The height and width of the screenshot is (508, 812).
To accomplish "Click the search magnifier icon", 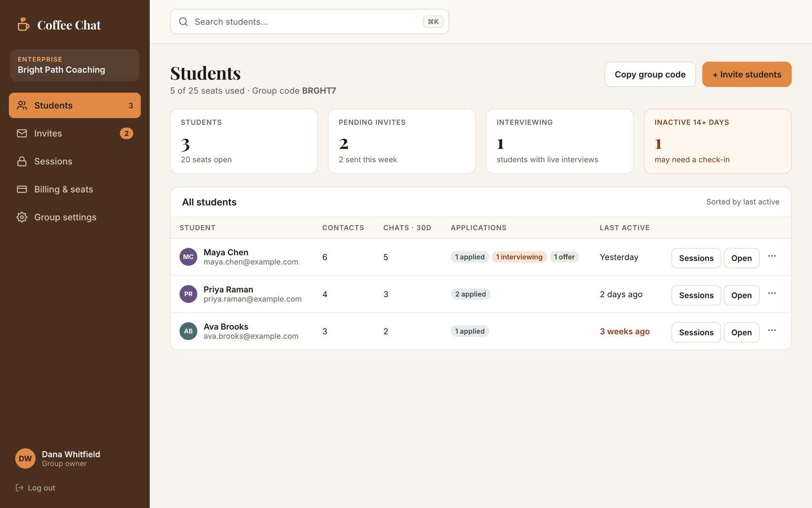I will click(184, 22).
